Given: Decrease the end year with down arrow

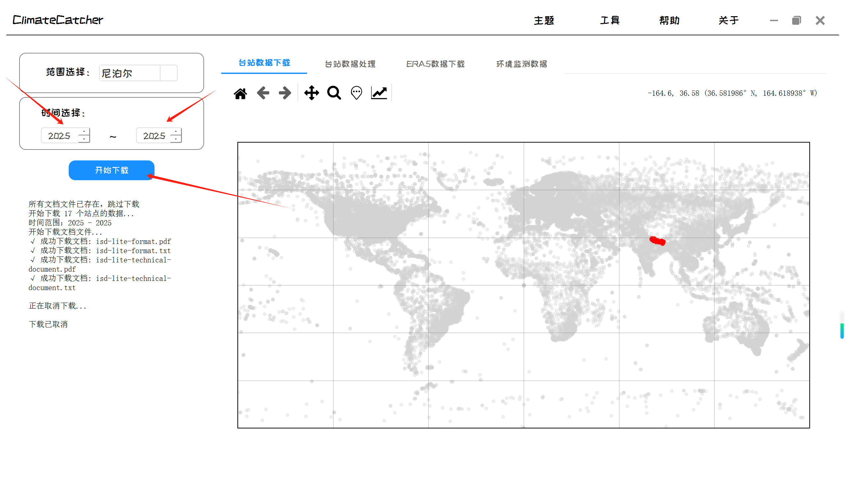Looking at the screenshot, I should (176, 139).
